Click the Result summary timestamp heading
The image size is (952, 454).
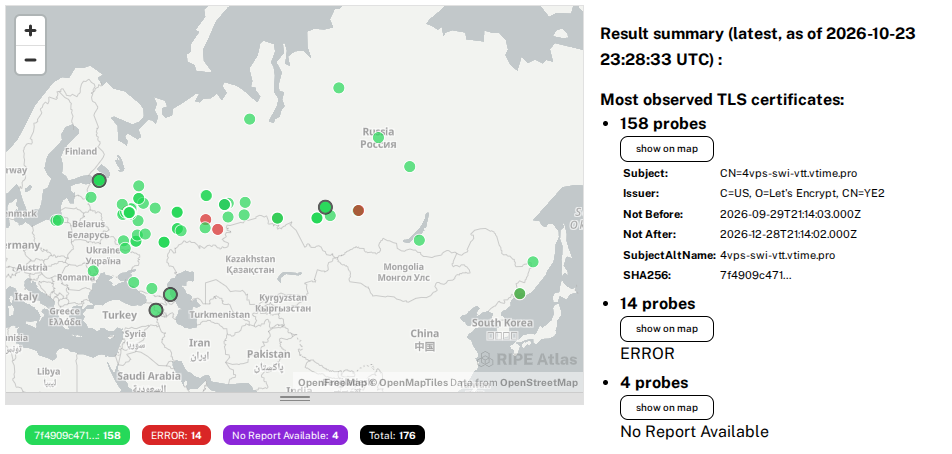pyautogui.click(x=758, y=47)
